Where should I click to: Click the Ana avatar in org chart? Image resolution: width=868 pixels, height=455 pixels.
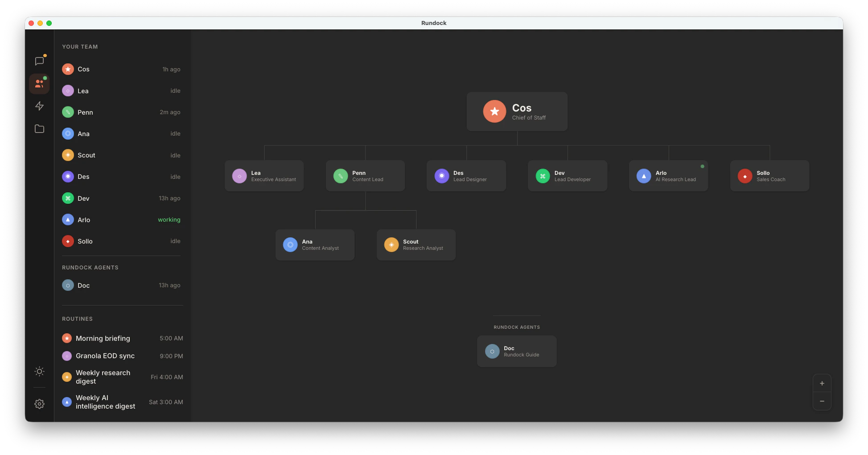(290, 244)
